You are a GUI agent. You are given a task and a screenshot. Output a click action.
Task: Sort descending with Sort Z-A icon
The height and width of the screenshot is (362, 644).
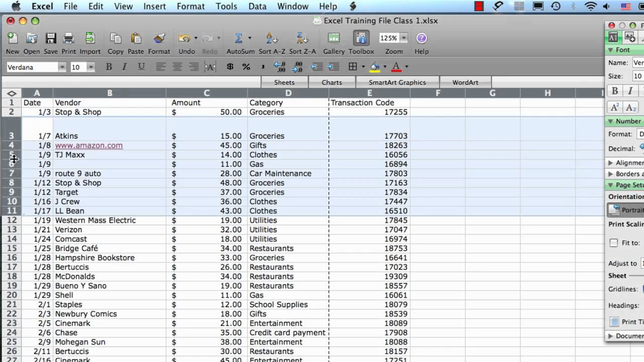pos(302,38)
